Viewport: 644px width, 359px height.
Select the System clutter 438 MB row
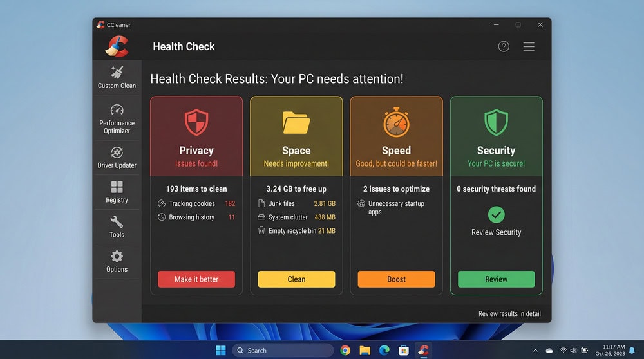tap(296, 217)
